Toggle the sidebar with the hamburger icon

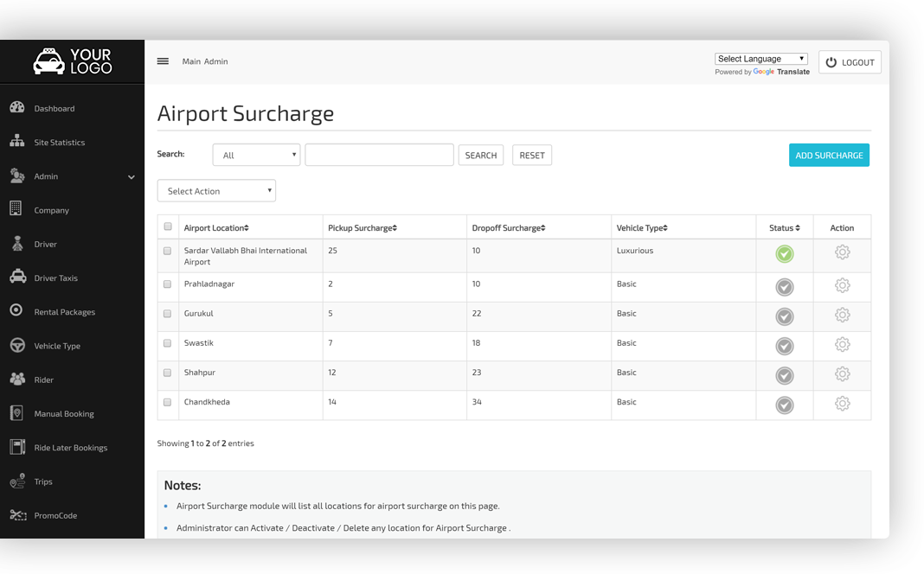(163, 61)
